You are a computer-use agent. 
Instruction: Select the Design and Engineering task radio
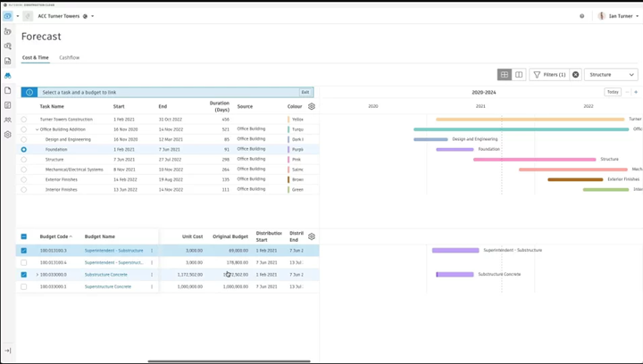coord(24,139)
